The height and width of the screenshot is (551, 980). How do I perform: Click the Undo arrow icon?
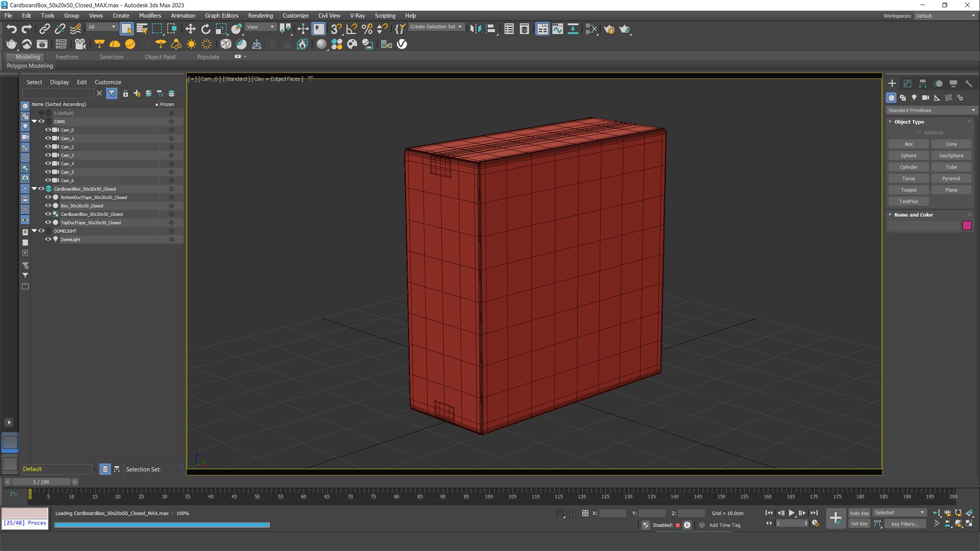point(11,29)
